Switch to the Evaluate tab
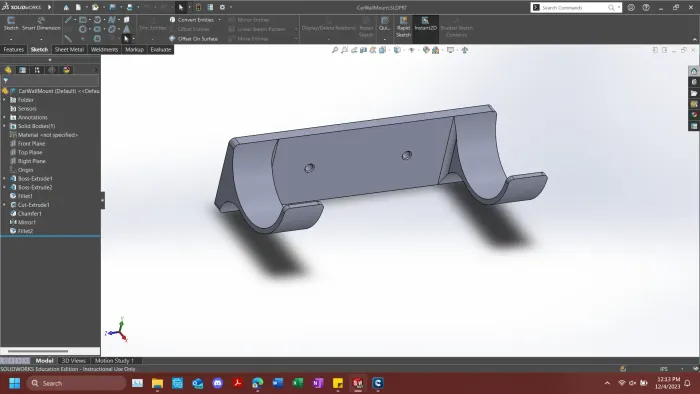Screen dimensions: 700x394 pos(161,50)
